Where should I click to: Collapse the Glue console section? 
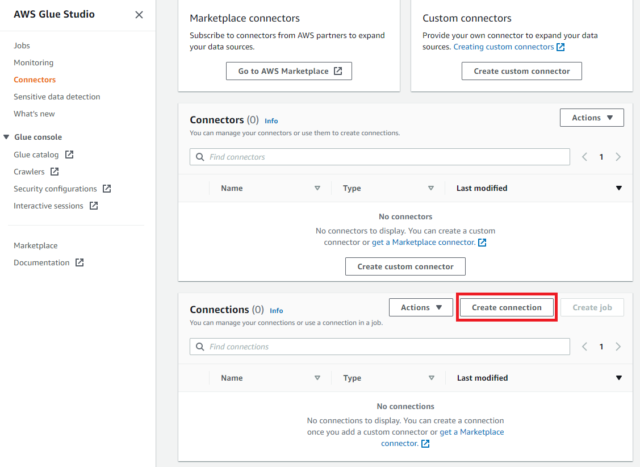point(6,137)
